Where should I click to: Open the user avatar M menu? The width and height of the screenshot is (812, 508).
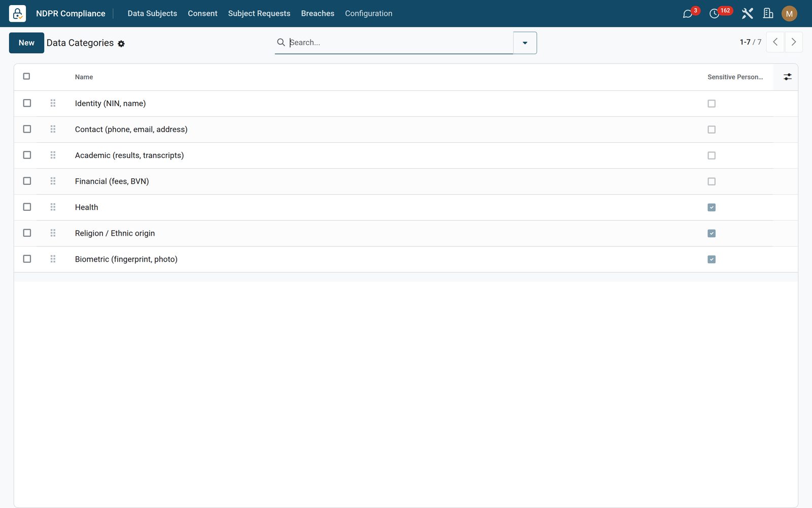point(789,14)
